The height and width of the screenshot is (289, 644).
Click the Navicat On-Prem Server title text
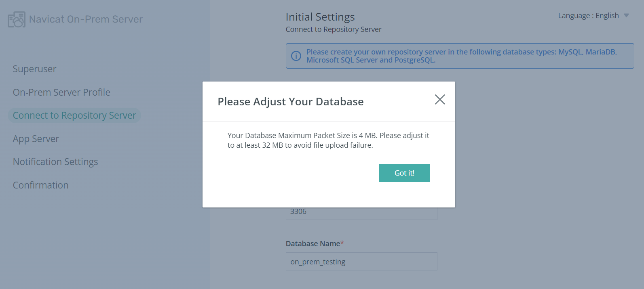[86, 19]
